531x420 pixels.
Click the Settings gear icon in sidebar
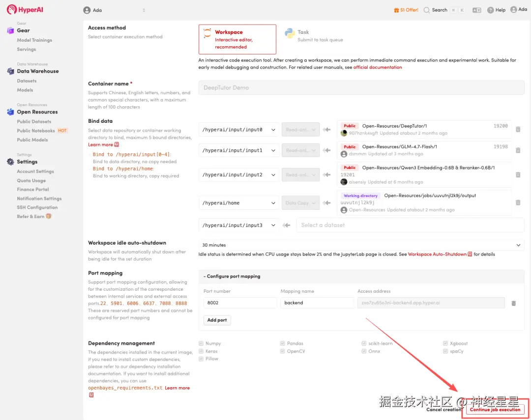coord(10,162)
